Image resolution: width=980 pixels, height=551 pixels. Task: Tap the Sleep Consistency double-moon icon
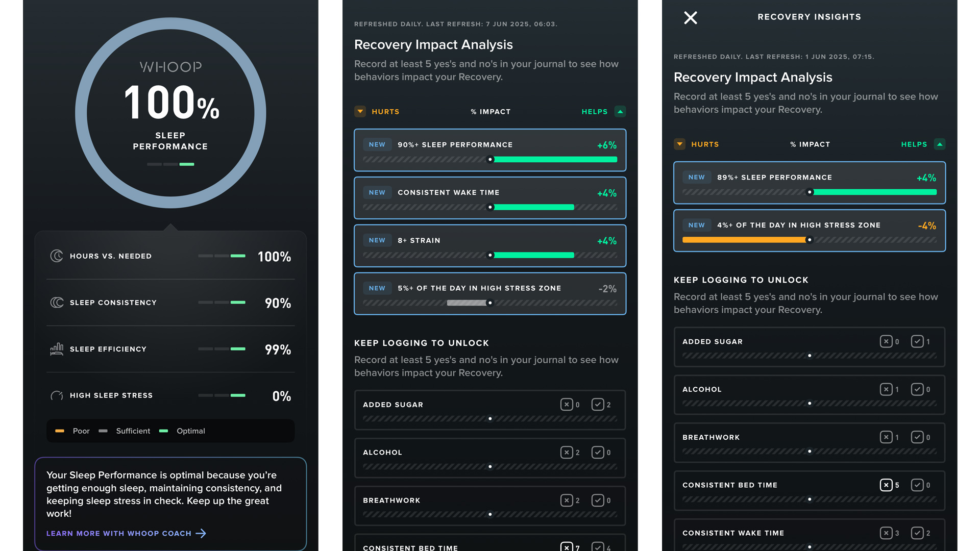[x=57, y=303]
